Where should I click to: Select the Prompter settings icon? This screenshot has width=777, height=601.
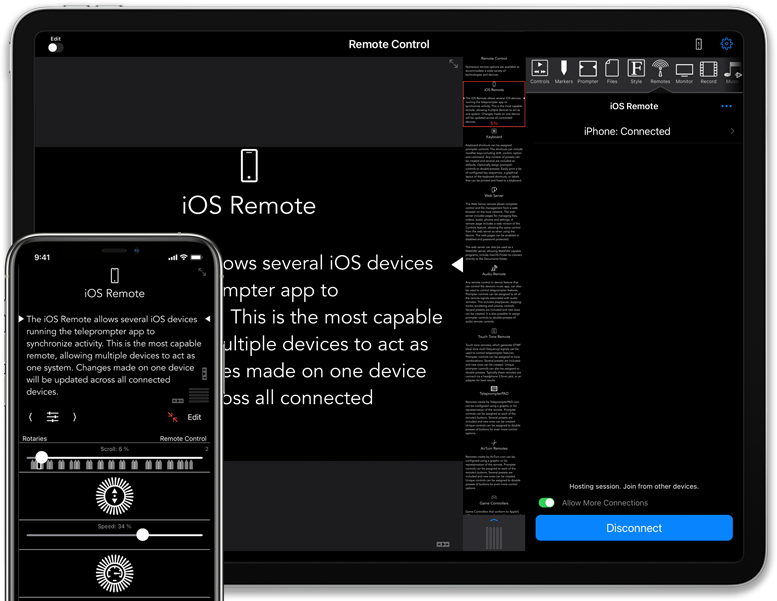pos(588,71)
